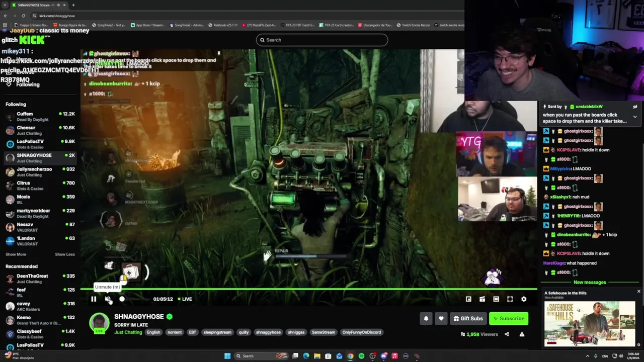
Task: Jump to New messages in chat
Action: click(x=590, y=283)
